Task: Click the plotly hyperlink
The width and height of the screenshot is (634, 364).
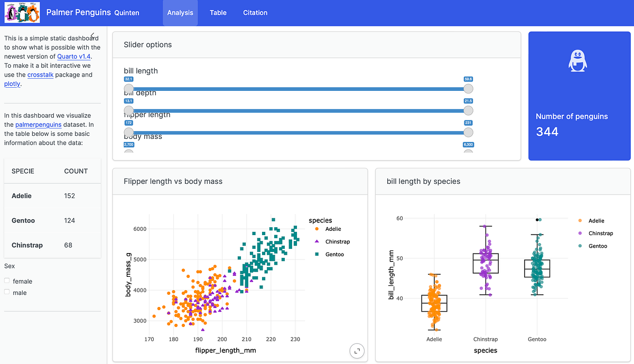Action: tap(12, 83)
